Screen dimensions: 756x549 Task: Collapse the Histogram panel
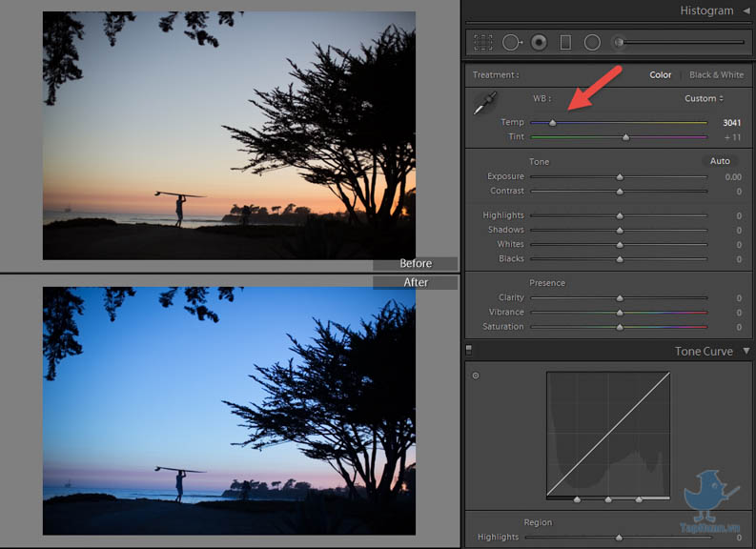pos(746,10)
